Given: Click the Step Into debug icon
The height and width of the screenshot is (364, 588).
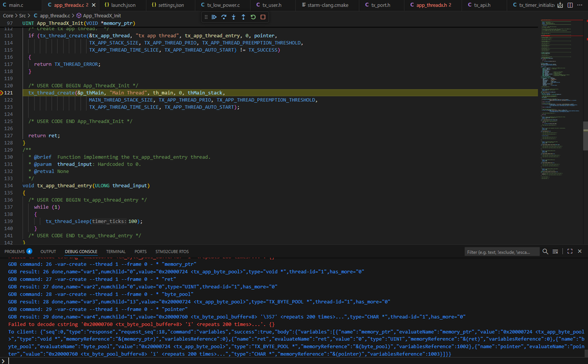Looking at the screenshot, I should pos(234,17).
